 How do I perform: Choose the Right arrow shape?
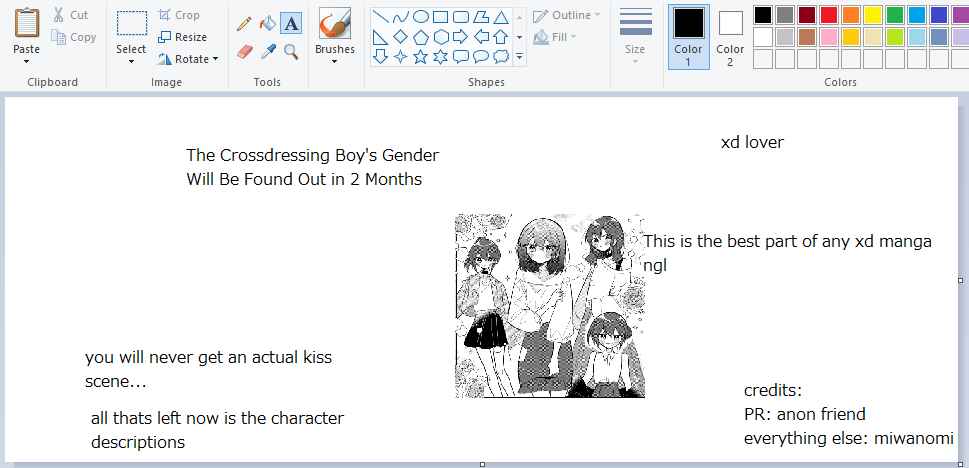460,37
